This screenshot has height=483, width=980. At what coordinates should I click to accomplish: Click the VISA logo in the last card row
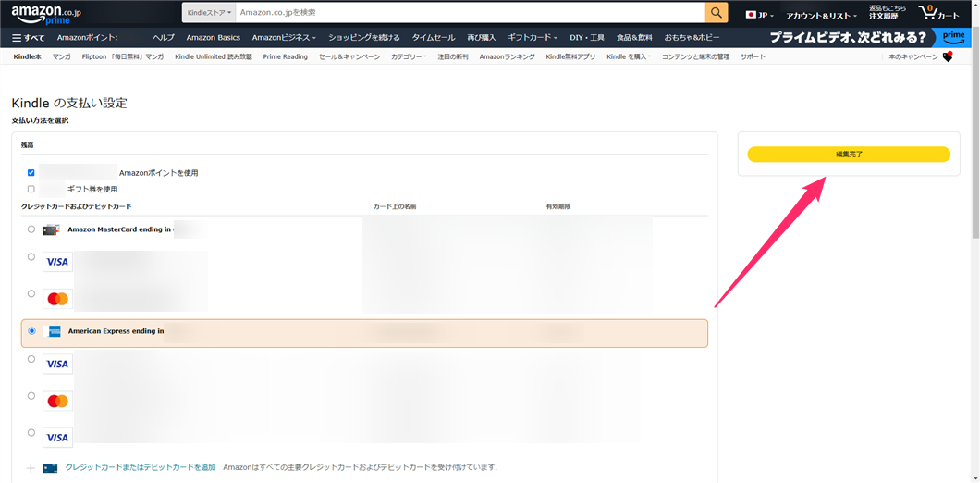pos(57,438)
